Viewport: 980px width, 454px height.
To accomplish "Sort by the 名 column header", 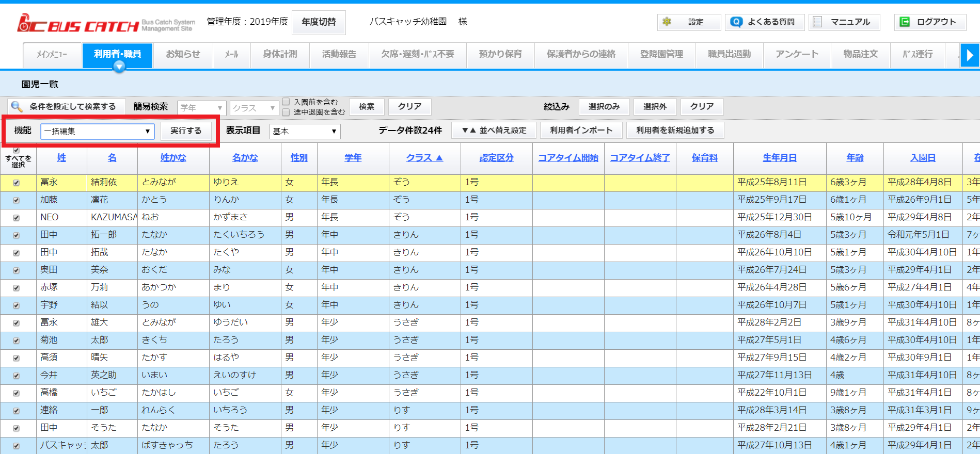I will click(112, 158).
